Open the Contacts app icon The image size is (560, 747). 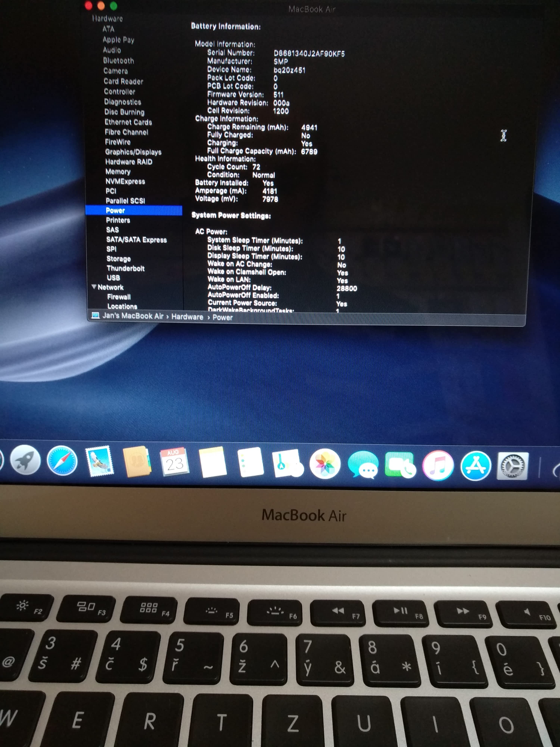136,462
